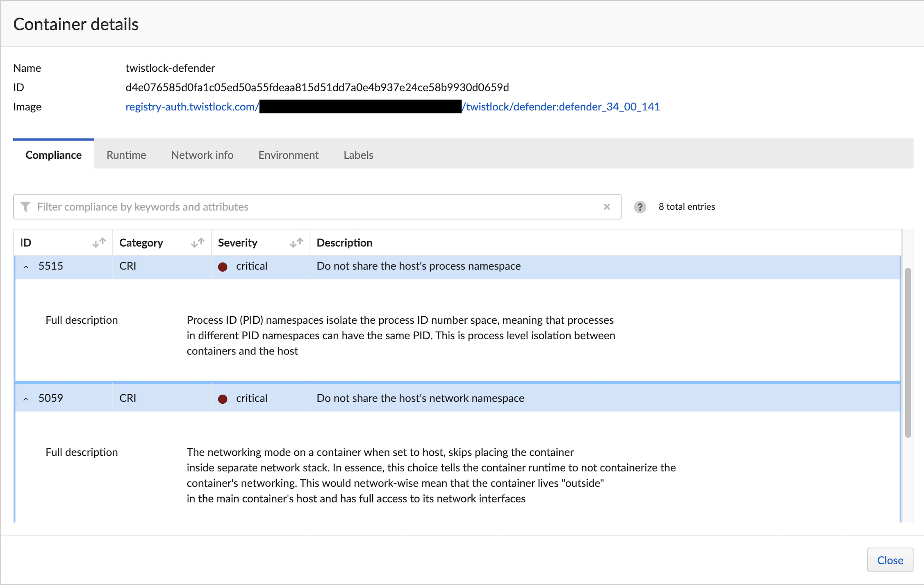Select the Environment tab
This screenshot has height=585, width=924.
(x=288, y=155)
